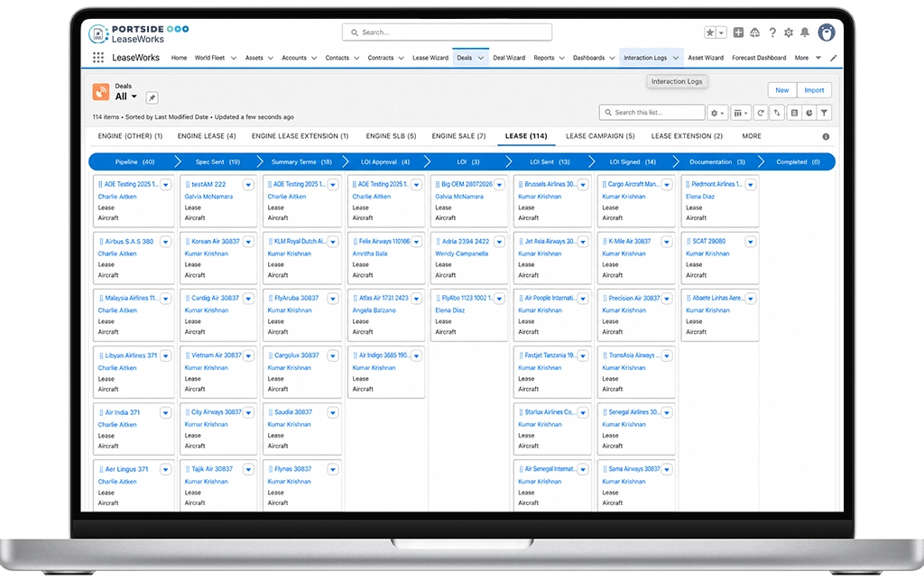Click drag handle on Aer Lingus 371 card
924x581 pixels.
[x=101, y=470]
